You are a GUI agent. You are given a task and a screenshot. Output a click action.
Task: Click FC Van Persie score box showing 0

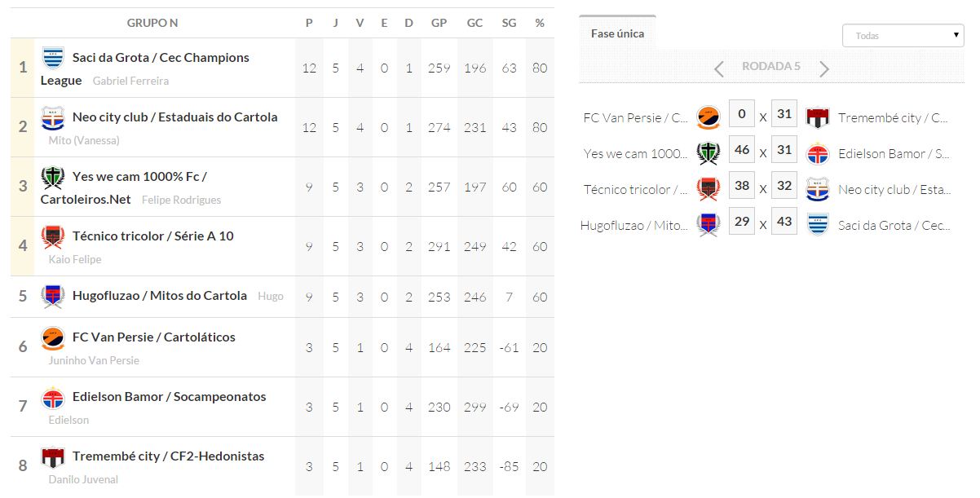point(741,114)
